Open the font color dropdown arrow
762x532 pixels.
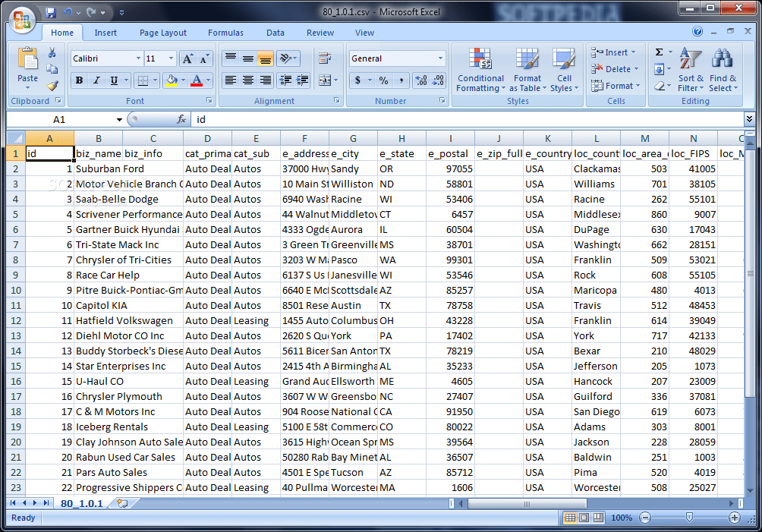point(207,80)
